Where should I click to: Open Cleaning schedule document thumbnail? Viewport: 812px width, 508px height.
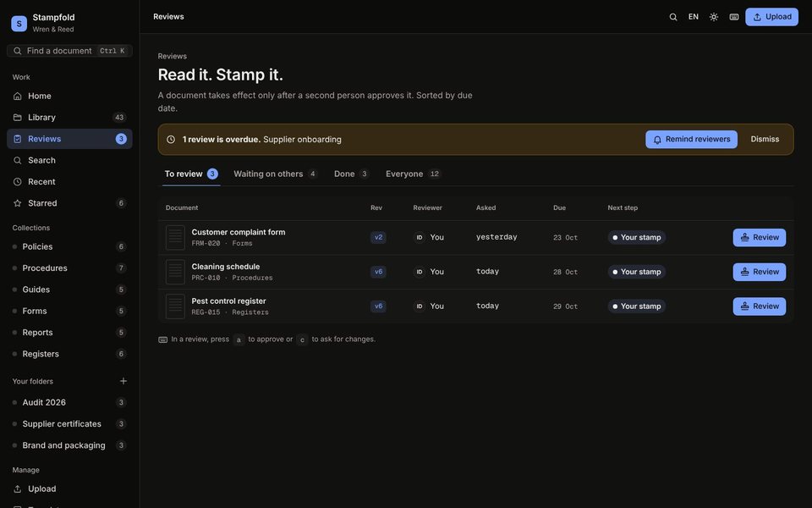[175, 272]
